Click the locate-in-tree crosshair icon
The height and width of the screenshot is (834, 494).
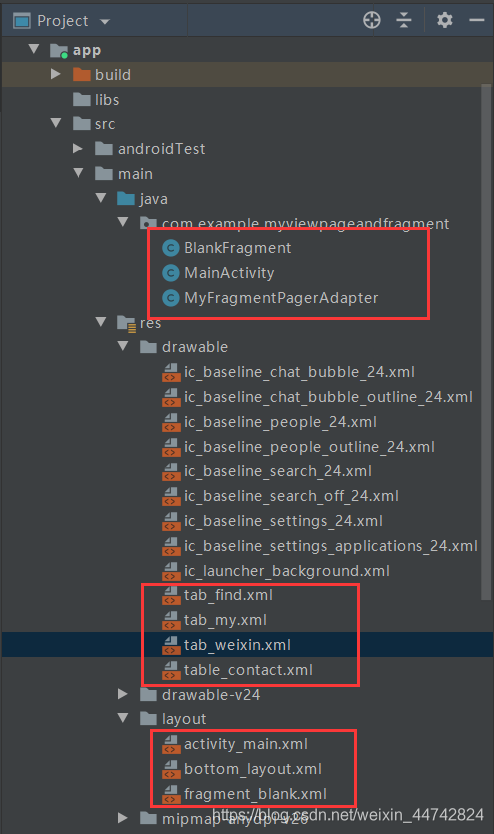coord(372,20)
